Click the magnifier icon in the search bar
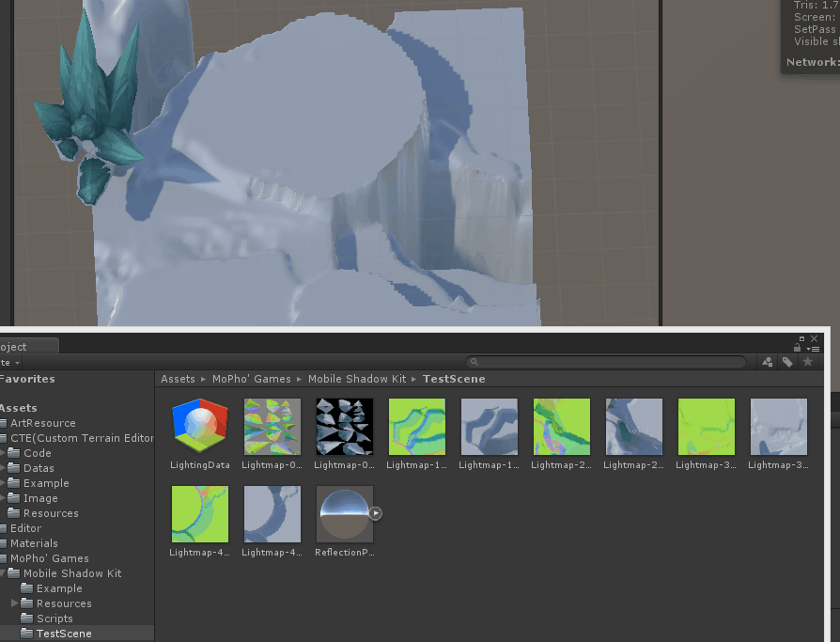The image size is (840, 642). tap(474, 361)
